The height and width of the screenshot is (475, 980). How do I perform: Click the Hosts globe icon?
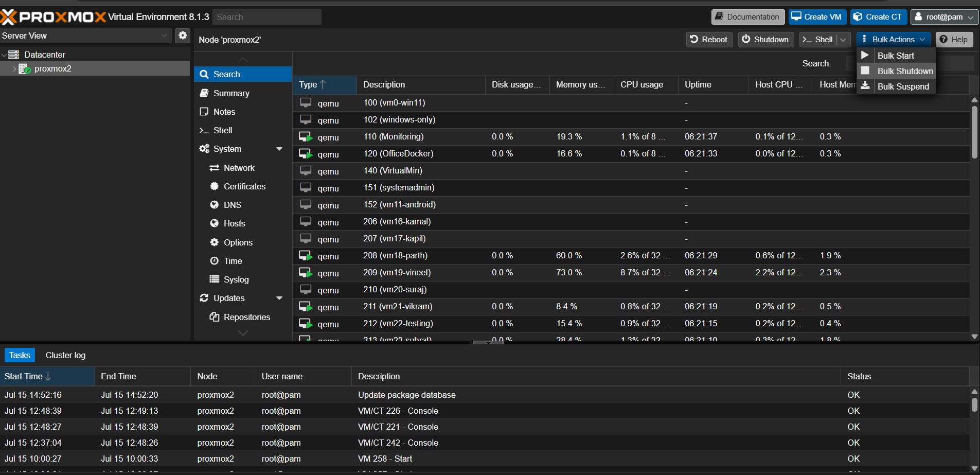(215, 223)
